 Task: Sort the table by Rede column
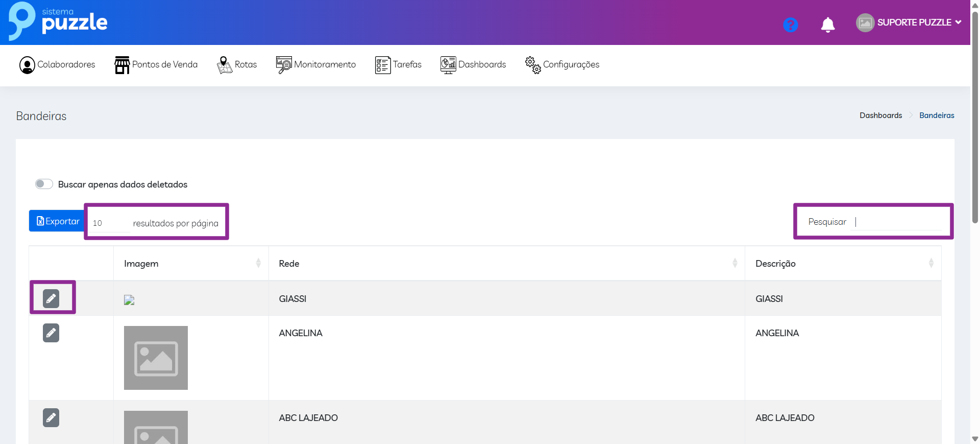click(x=734, y=263)
